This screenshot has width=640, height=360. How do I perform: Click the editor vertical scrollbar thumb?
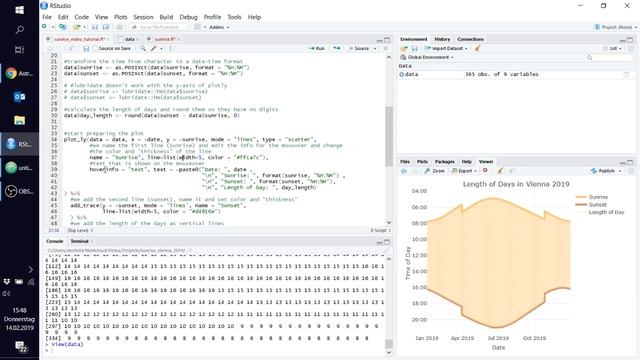389,136
